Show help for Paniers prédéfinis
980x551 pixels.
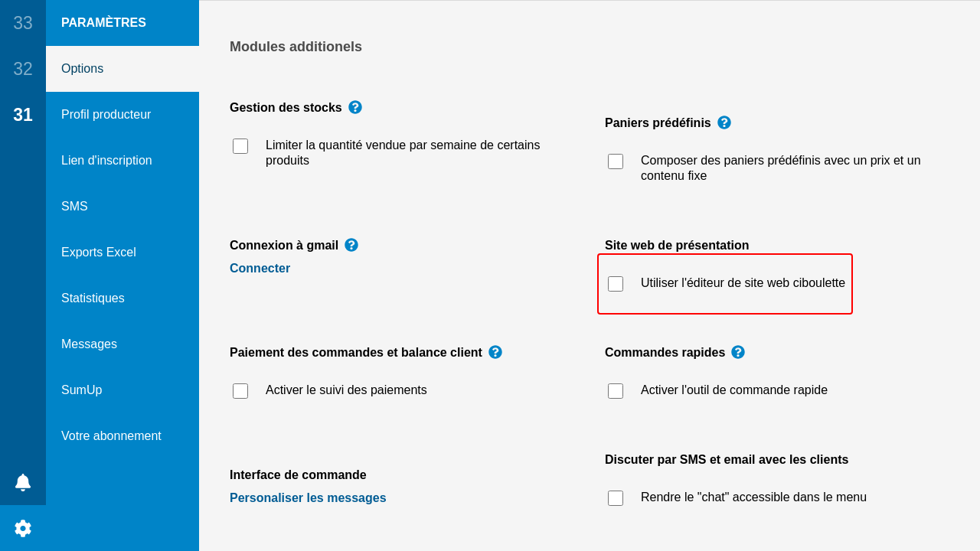724,122
